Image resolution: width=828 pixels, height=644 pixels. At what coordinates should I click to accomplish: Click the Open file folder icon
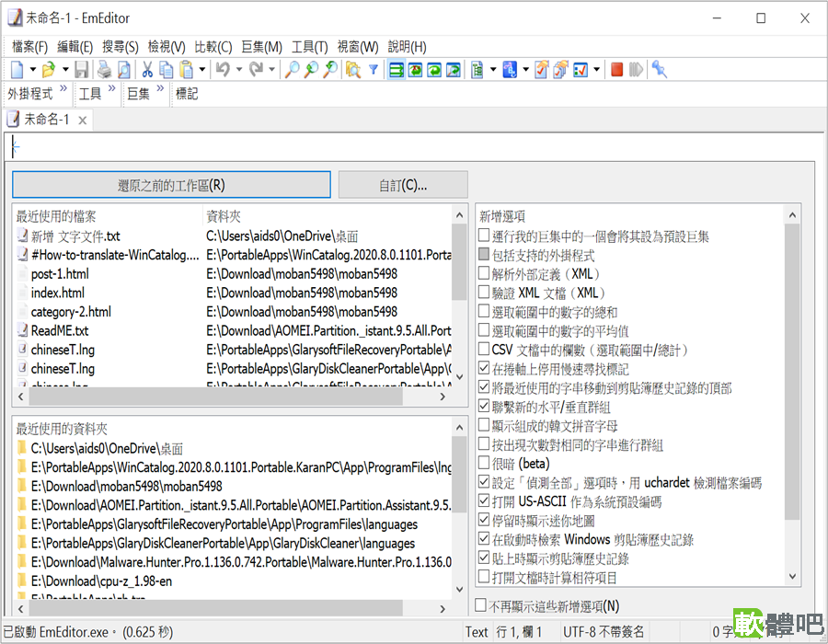click(49, 70)
